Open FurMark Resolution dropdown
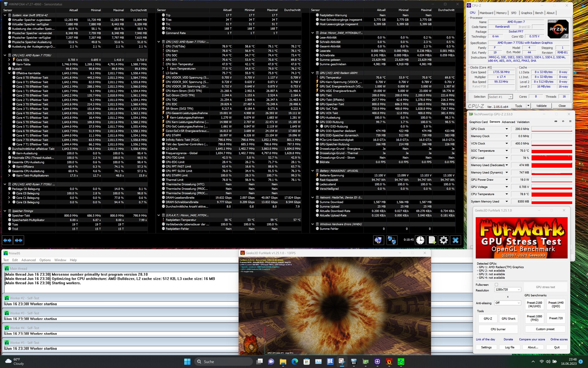 pyautogui.click(x=507, y=289)
